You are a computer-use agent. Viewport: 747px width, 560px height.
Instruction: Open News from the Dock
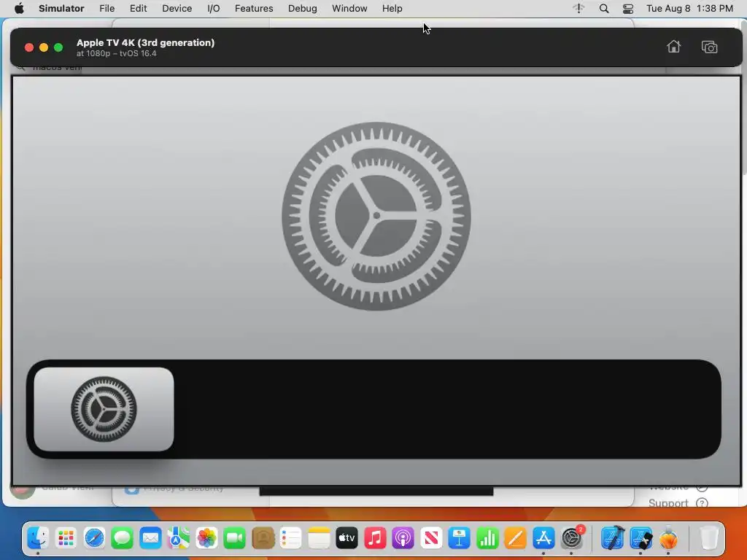pos(431,538)
